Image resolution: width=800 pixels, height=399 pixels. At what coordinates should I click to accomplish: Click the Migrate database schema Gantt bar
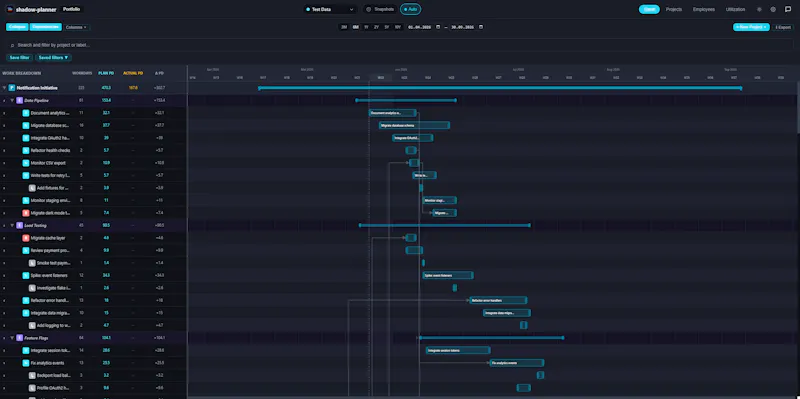tap(414, 126)
